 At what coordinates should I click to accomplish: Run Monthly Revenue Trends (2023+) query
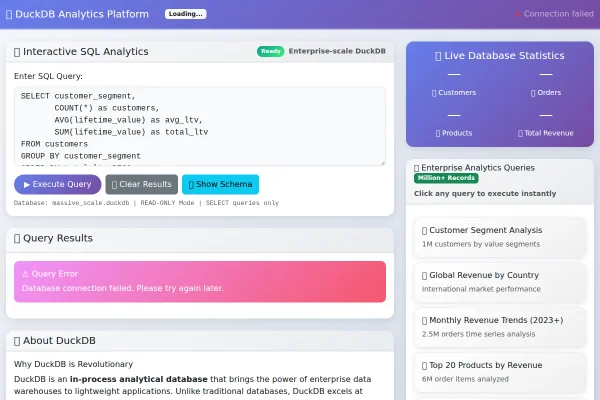point(500,327)
